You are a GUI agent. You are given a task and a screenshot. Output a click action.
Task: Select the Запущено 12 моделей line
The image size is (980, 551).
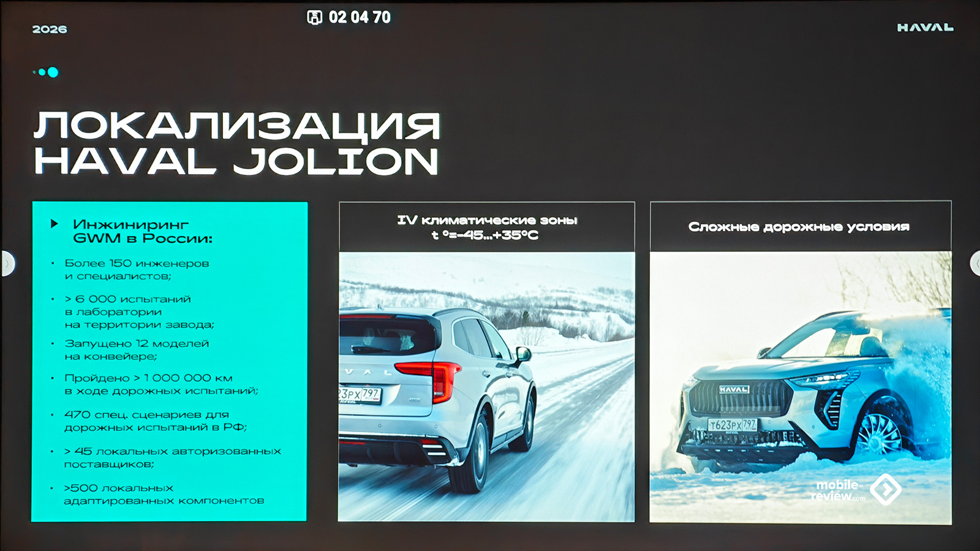137,349
